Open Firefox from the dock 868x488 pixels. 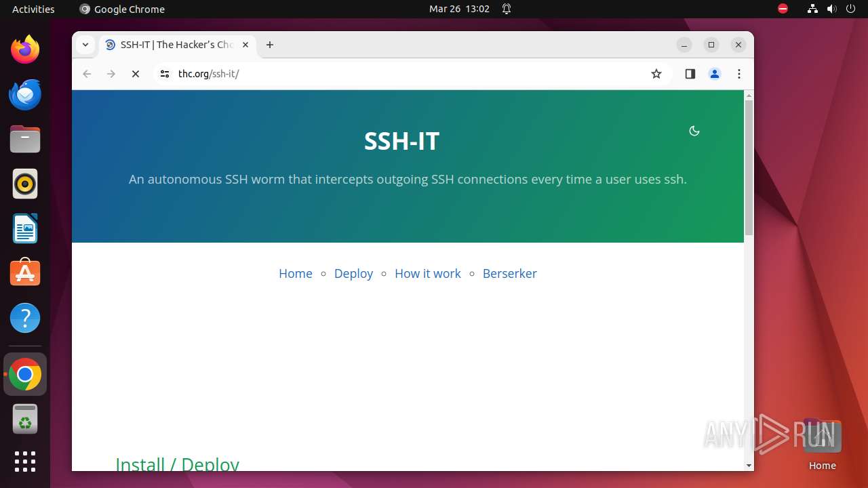(x=25, y=49)
